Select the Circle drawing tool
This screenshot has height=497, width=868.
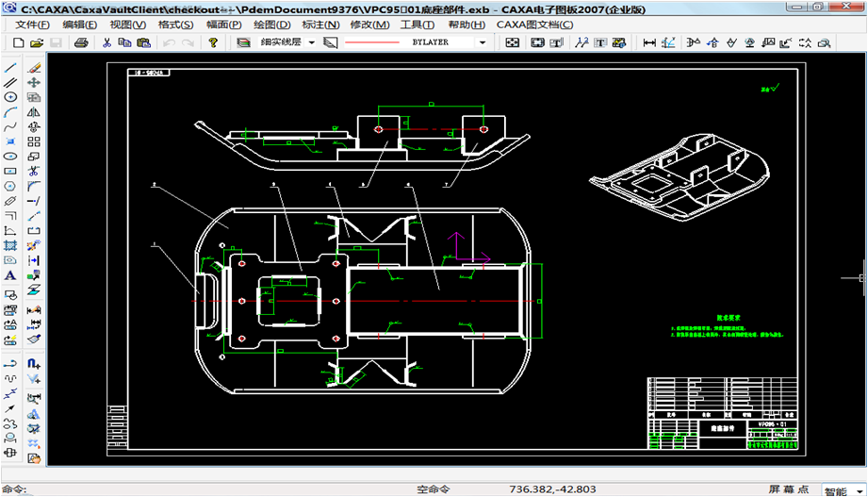[11, 97]
